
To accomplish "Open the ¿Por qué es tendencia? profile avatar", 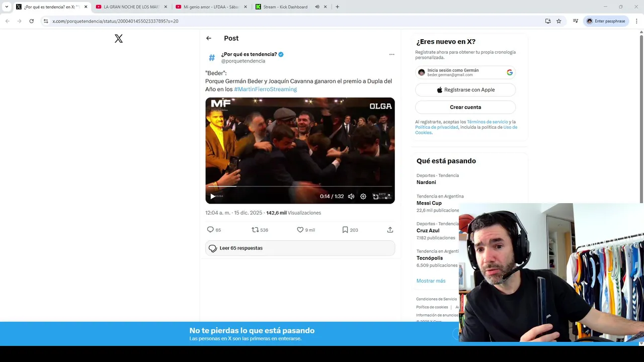I will 212,58.
